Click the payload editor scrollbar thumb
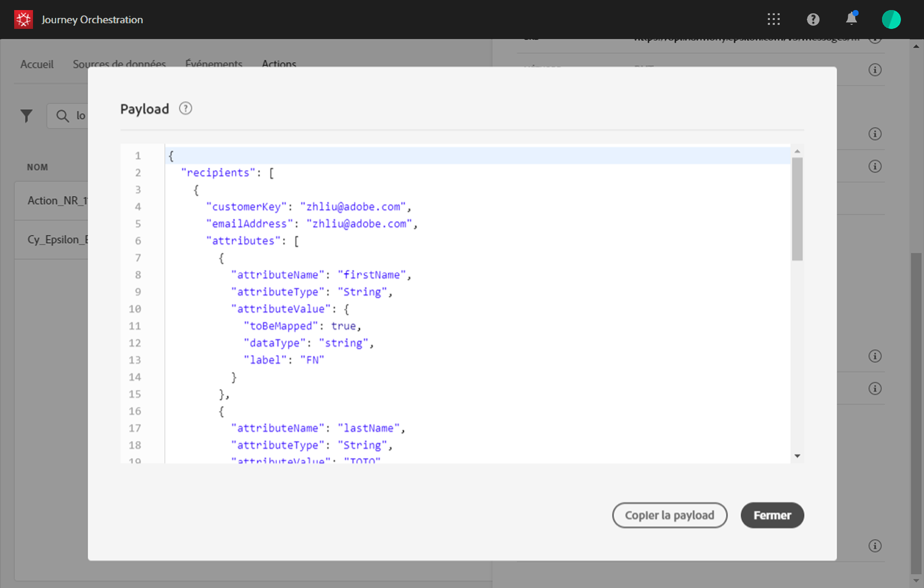The image size is (924, 588). [x=797, y=209]
